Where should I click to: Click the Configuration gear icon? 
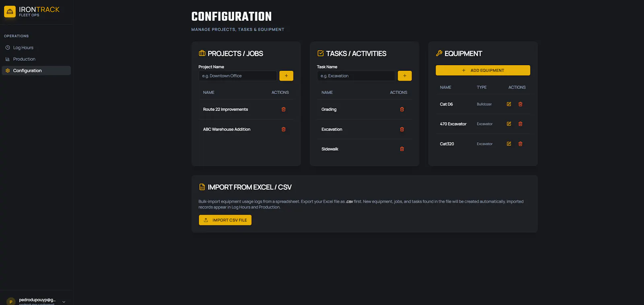coord(8,70)
